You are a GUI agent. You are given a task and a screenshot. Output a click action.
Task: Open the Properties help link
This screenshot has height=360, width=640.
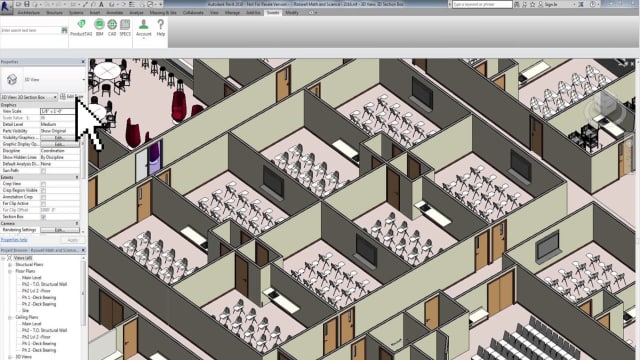pos(14,240)
